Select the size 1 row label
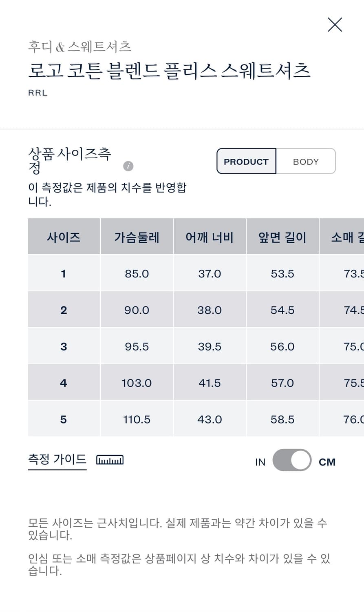Viewport: 364px width, 612px height. click(x=64, y=273)
